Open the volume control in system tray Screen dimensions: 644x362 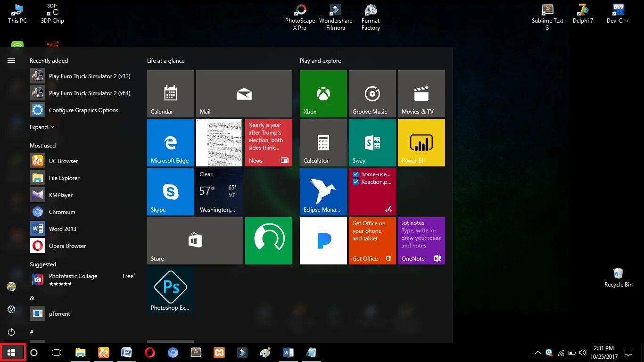coord(583,353)
